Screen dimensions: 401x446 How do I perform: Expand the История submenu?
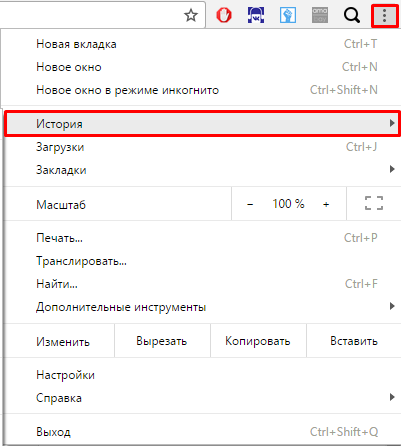click(203, 124)
